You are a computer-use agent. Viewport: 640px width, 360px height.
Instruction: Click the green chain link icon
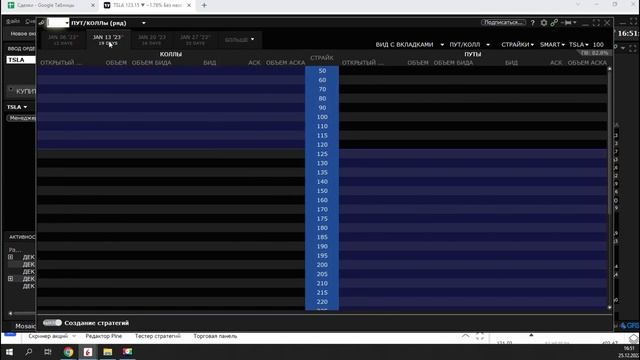point(554,23)
